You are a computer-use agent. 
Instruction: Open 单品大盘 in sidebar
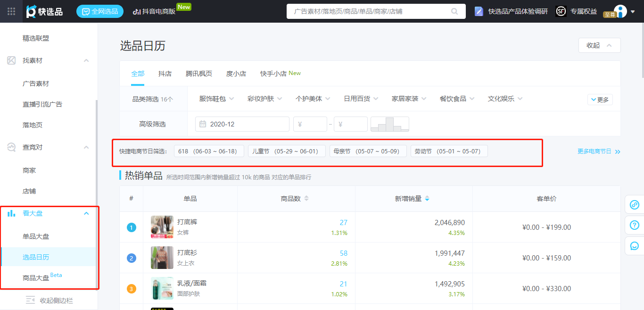[x=36, y=236]
